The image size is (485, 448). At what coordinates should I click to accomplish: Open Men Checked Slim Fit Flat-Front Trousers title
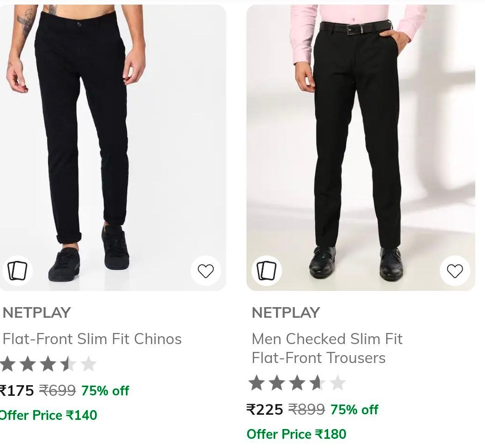(327, 348)
